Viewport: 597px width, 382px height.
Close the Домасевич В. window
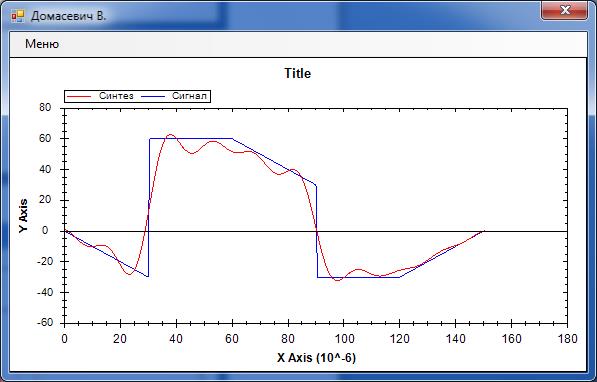click(564, 10)
